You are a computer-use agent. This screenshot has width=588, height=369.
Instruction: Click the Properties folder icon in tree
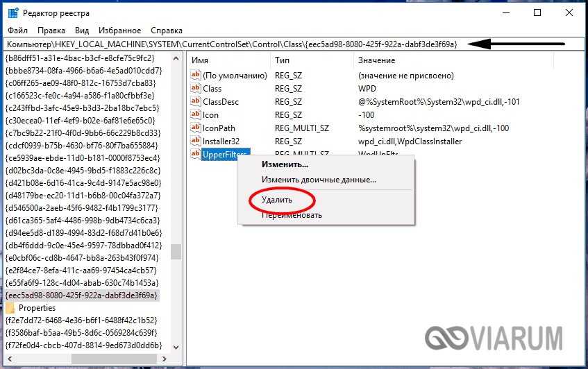[x=10, y=308]
